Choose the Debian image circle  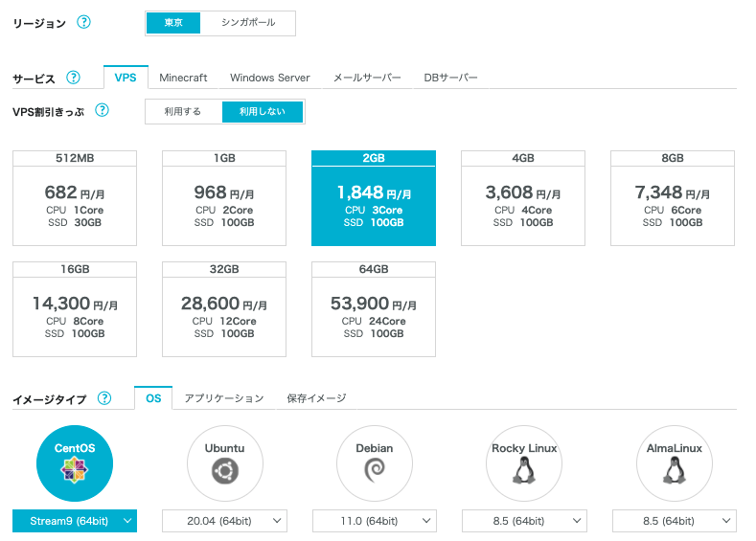point(374,463)
